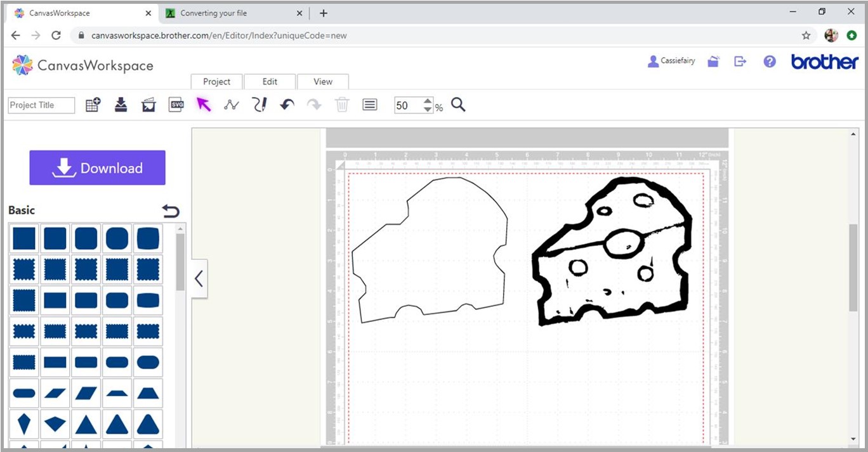Open the help question mark icon
Screen dimensions: 868x452
tap(770, 61)
